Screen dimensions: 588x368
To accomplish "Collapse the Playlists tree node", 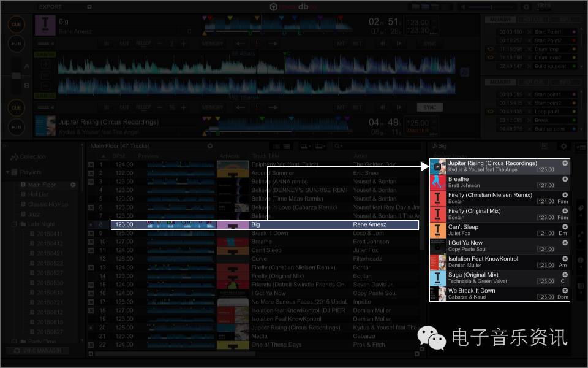I will point(7,172).
